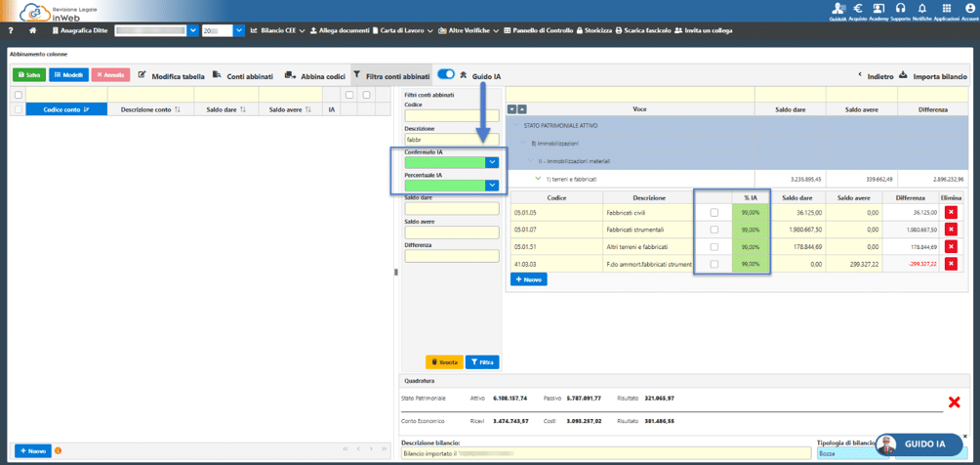The image size is (980, 465).
Task: Click the green Salva button
Action: (x=28, y=74)
